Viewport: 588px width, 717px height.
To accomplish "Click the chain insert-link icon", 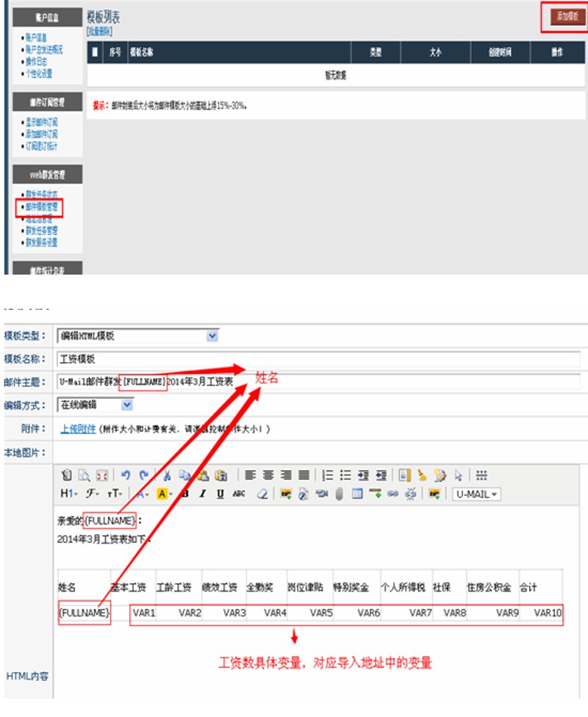I will click(x=392, y=494).
